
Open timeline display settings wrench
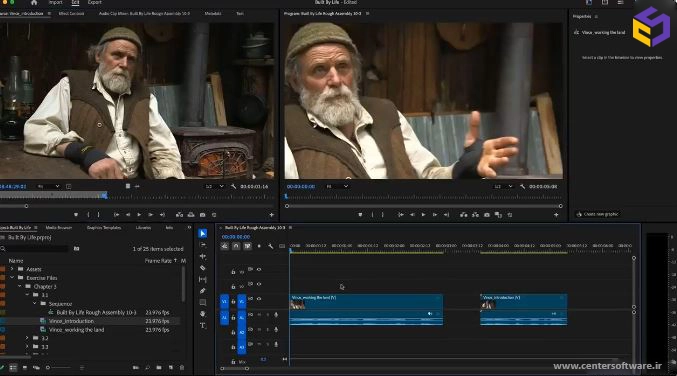[270, 246]
